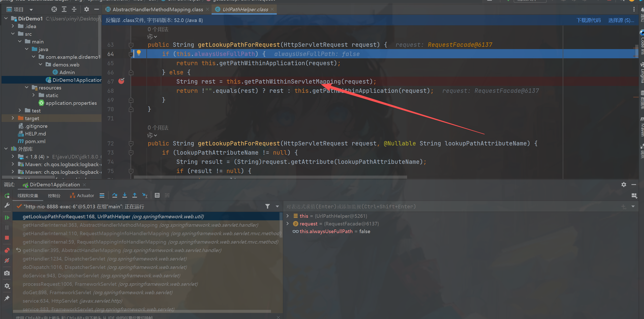644x319 pixels.
Task: Click the Step Over icon
Action: [114, 195]
